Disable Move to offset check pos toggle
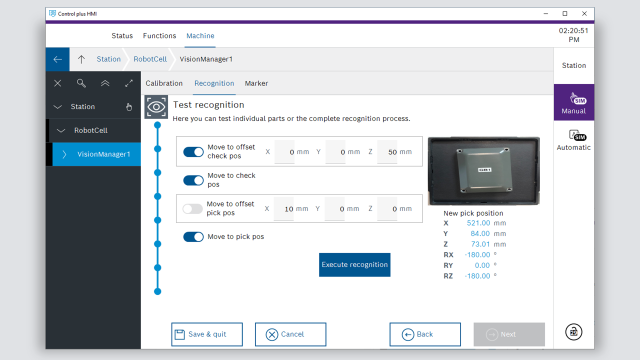This screenshot has height=360, width=640. (193, 152)
